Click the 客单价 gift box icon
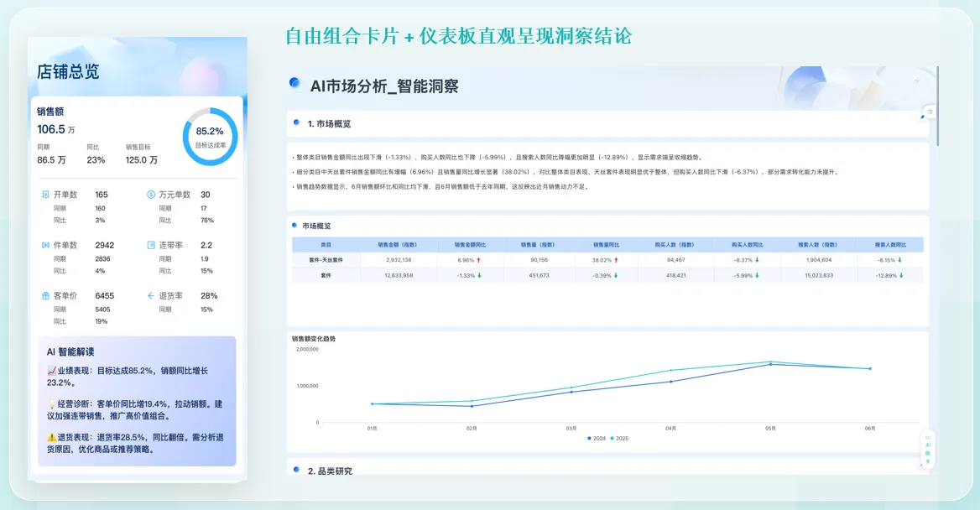 (x=45, y=296)
